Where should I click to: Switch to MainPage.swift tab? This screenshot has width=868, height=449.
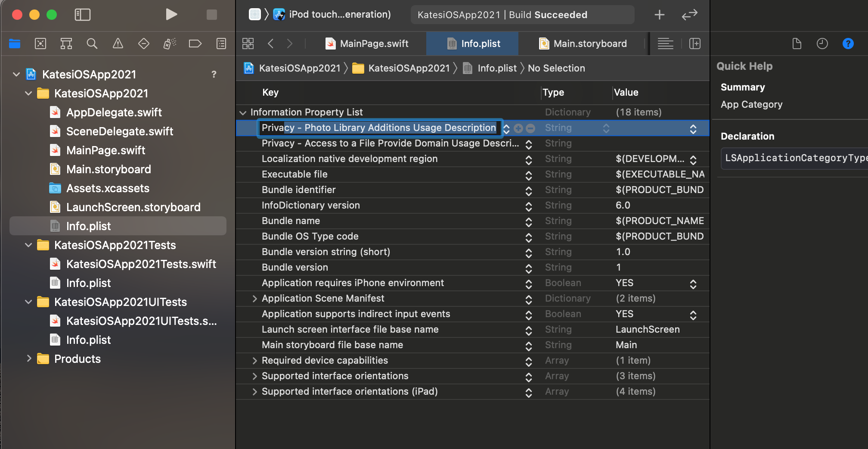click(x=367, y=44)
